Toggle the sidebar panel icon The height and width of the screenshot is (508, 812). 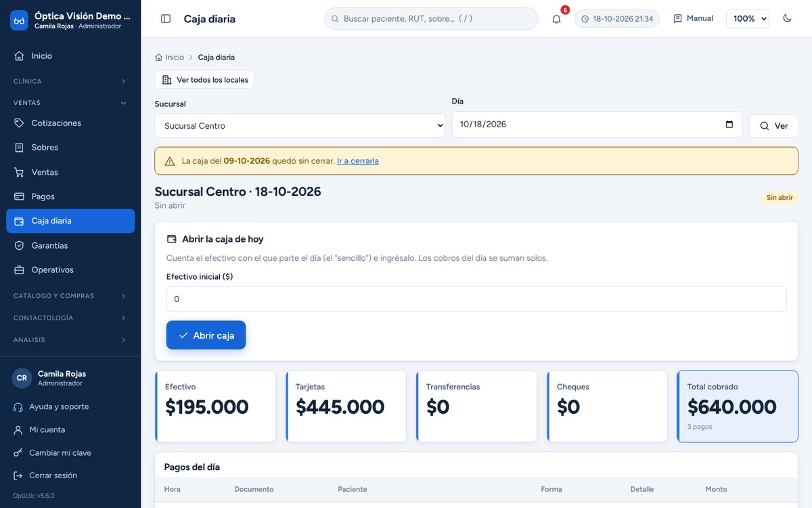[x=166, y=19]
